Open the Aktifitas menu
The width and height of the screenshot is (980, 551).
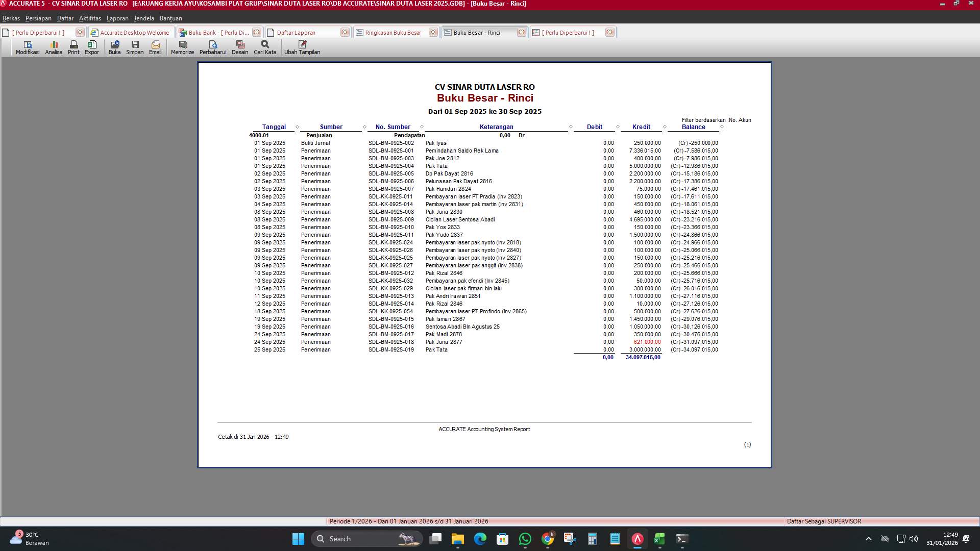pos(90,18)
